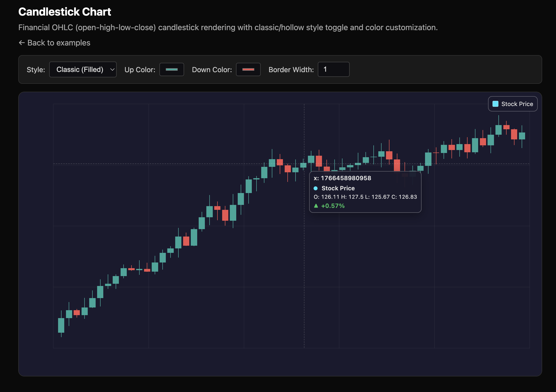The image size is (556, 392).
Task: Click the 'Candlestick Chart' page title
Action: (65, 11)
